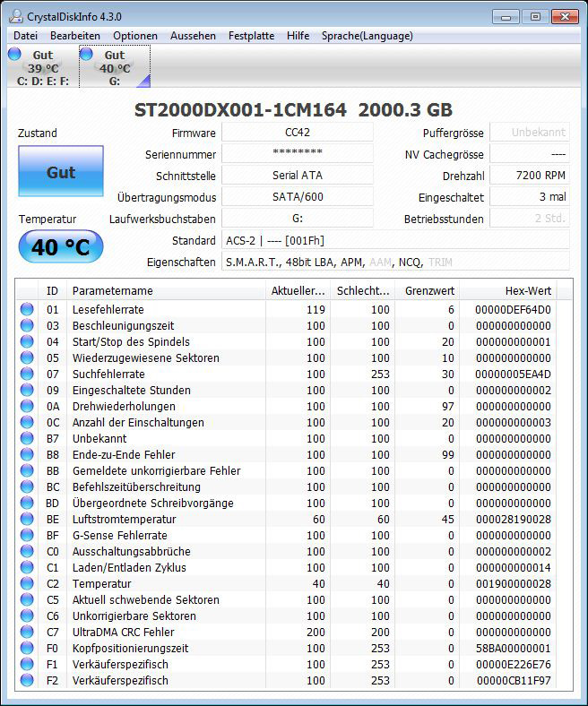Select the G: disk tab
This screenshot has width=588, height=706.
pos(115,67)
